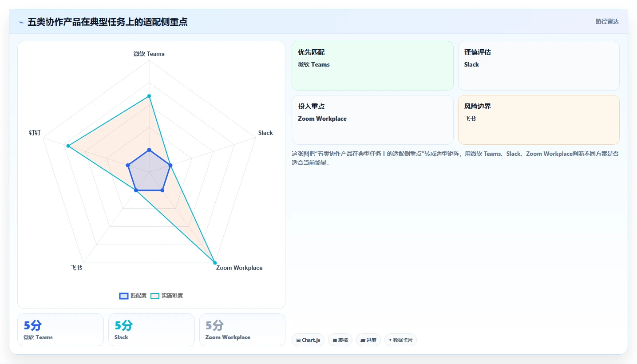Click the Chart.js tag chip
Viewport: 637px width, 364px height.
point(308,340)
